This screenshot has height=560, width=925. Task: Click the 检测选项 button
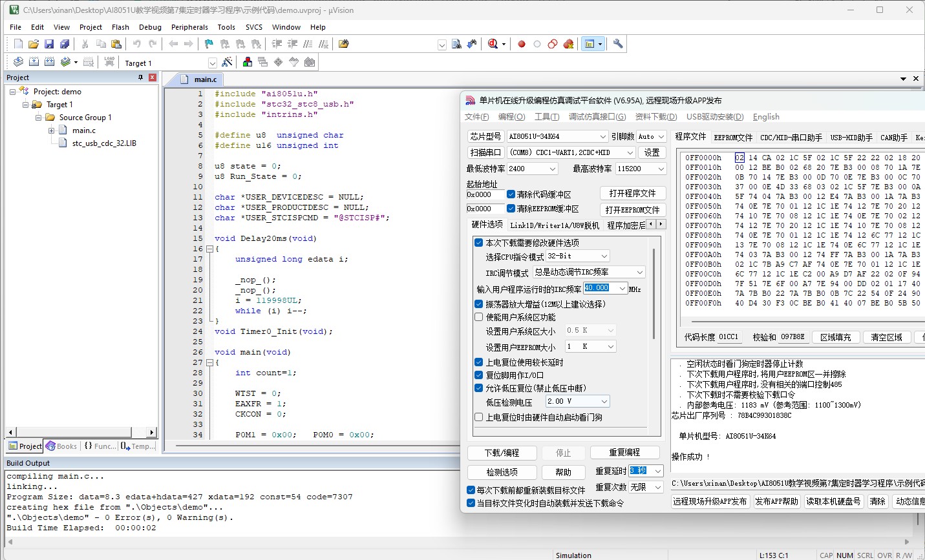click(502, 472)
